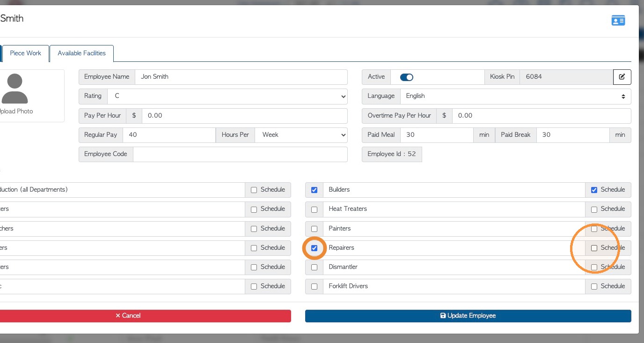Open the Rating dropdown
This screenshot has width=644, height=343.
coord(227,96)
